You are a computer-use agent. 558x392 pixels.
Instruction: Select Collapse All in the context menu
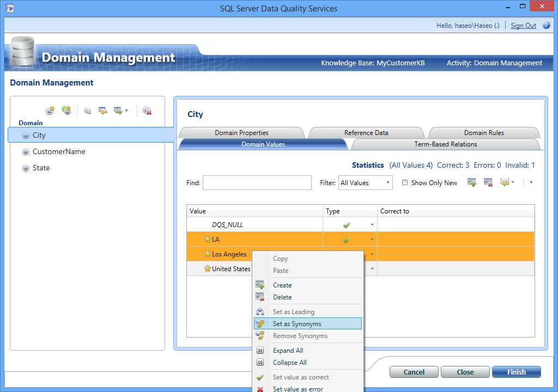pos(308,363)
